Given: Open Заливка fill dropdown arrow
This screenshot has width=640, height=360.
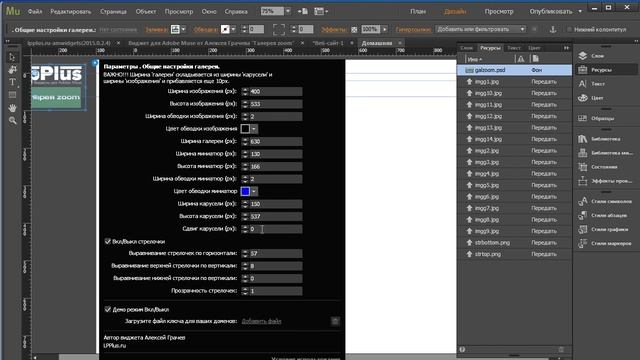Looking at the screenshot, I should (183, 29).
